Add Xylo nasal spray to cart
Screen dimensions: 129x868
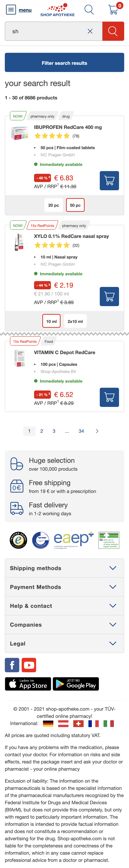coord(109,297)
